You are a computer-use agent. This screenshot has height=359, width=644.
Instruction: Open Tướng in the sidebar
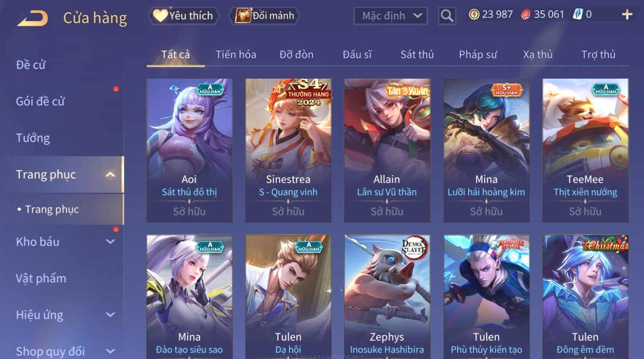[33, 138]
